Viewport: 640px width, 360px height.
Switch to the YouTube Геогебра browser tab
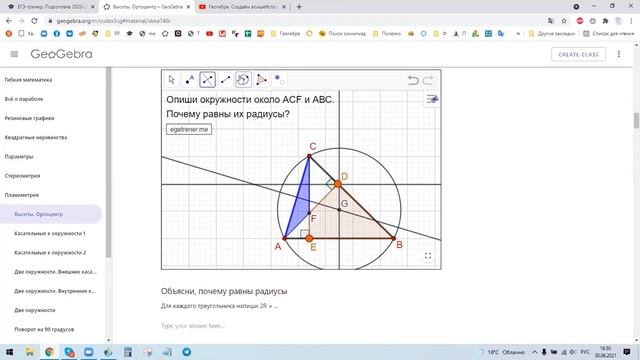(x=242, y=7)
